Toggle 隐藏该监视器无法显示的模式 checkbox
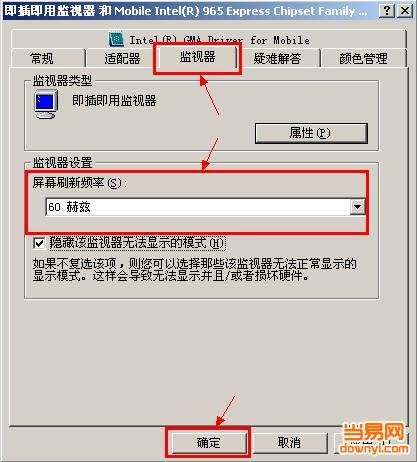 click(x=39, y=243)
